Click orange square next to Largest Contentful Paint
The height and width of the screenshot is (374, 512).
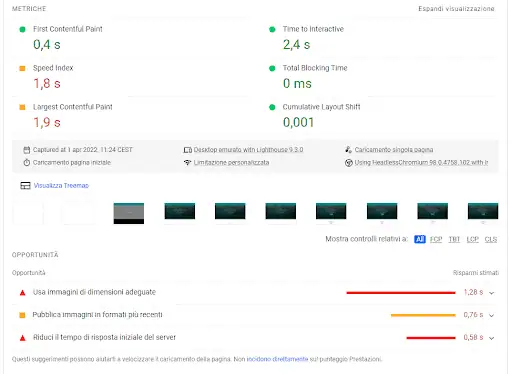click(x=22, y=107)
